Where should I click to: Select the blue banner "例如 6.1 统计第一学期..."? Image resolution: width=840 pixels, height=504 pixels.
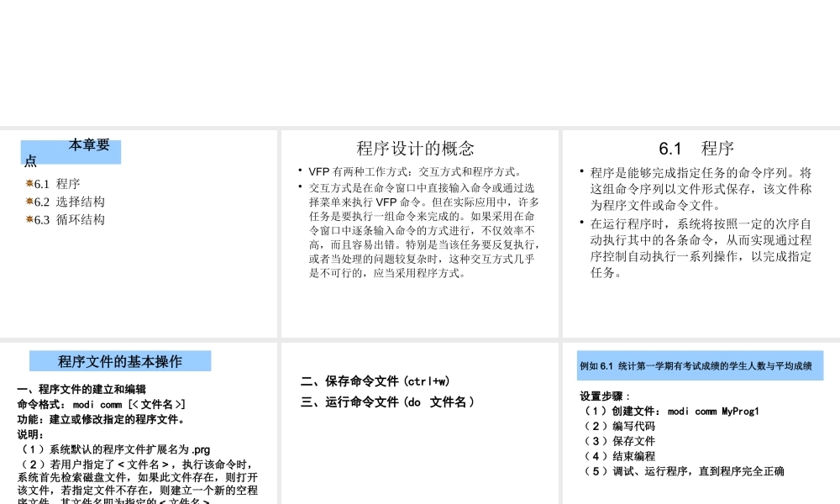click(x=700, y=365)
